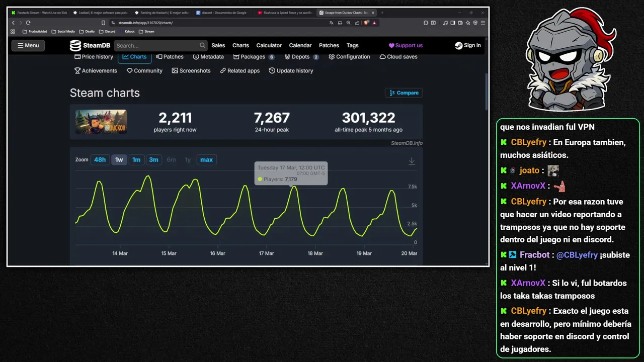Go back in the browser
Screen dimensions: 644x362
click(14, 23)
